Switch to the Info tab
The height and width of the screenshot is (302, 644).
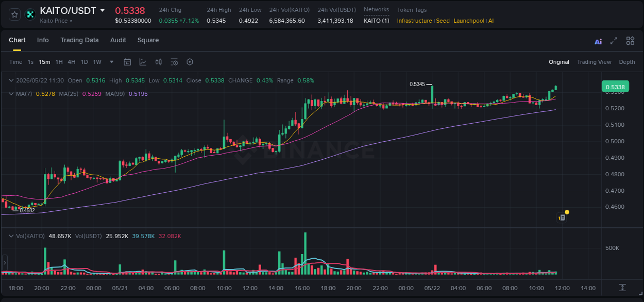[43, 40]
